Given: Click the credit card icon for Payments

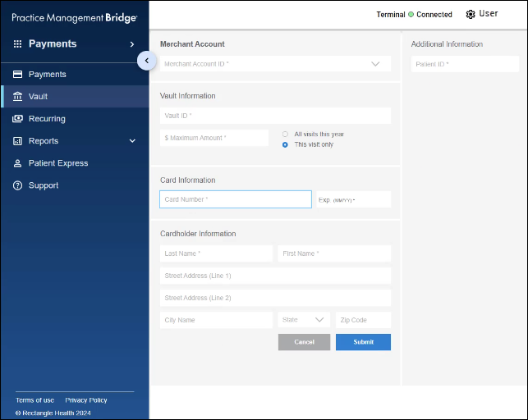Looking at the screenshot, I should tap(17, 75).
